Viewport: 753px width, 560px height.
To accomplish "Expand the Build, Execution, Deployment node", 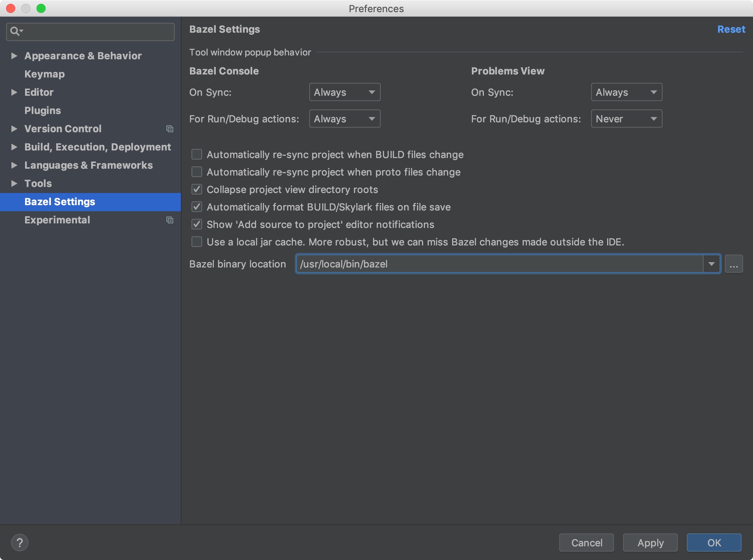I will [14, 147].
